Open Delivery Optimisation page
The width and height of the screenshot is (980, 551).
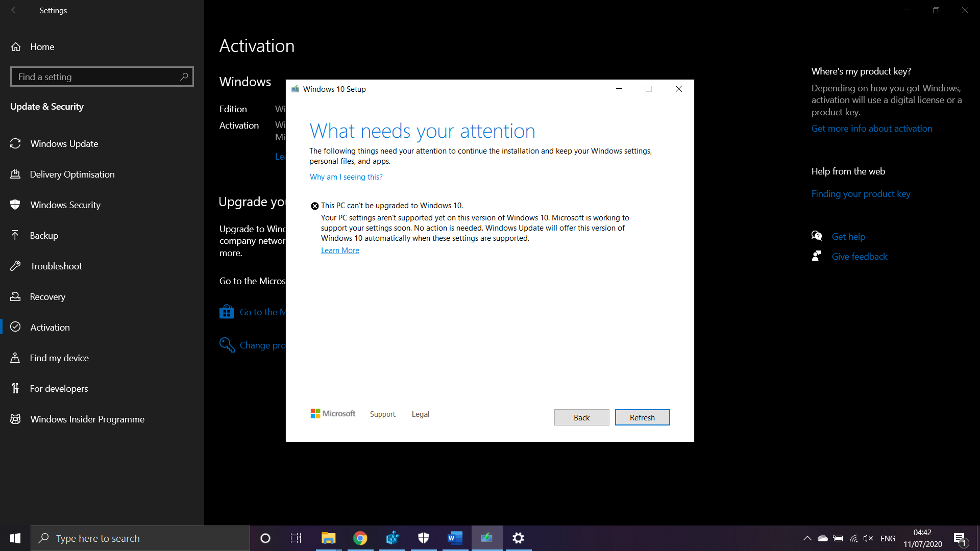(72, 174)
